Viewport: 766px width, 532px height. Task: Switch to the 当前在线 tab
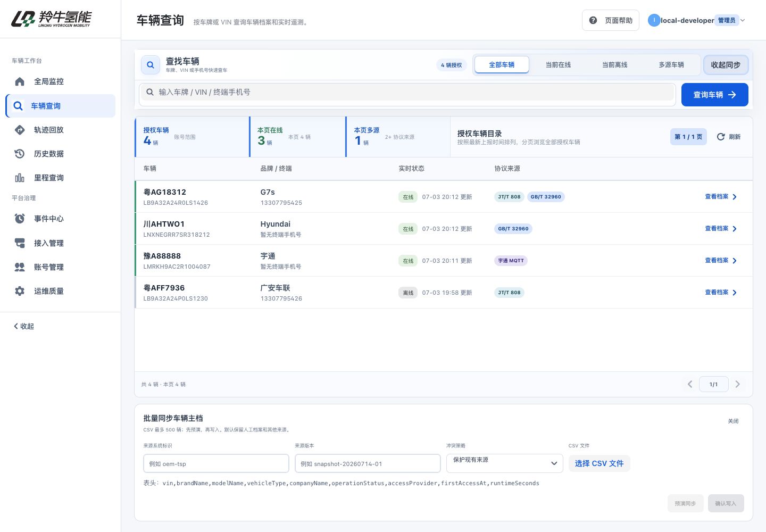(558, 65)
